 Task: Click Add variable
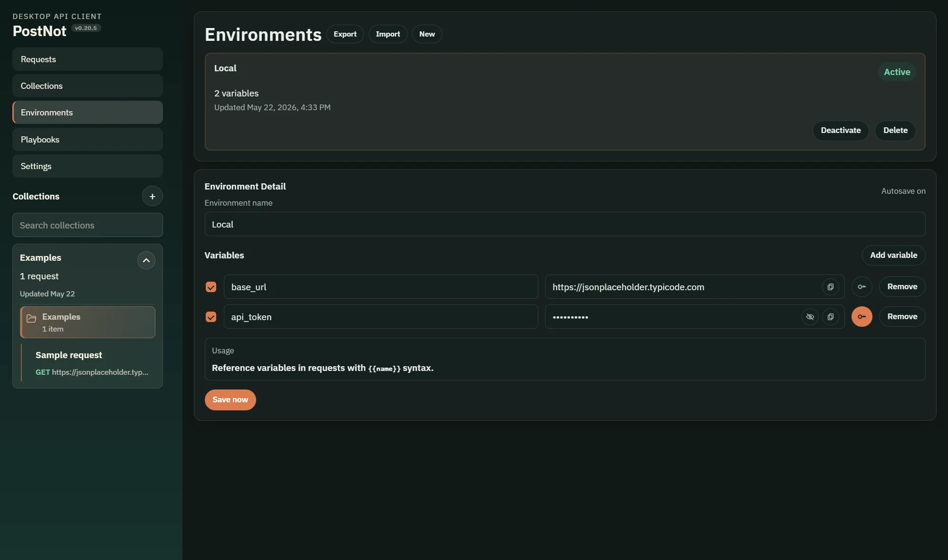coord(893,256)
